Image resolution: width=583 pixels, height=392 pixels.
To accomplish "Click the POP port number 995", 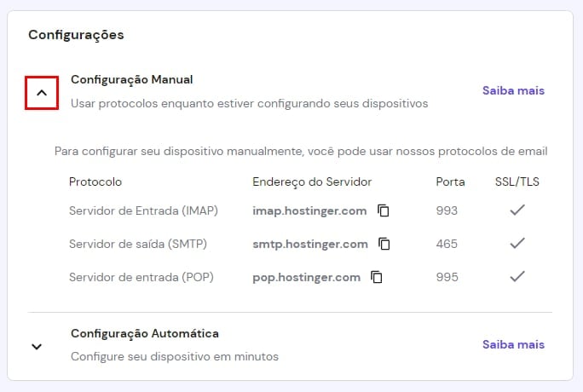I will point(447,277).
